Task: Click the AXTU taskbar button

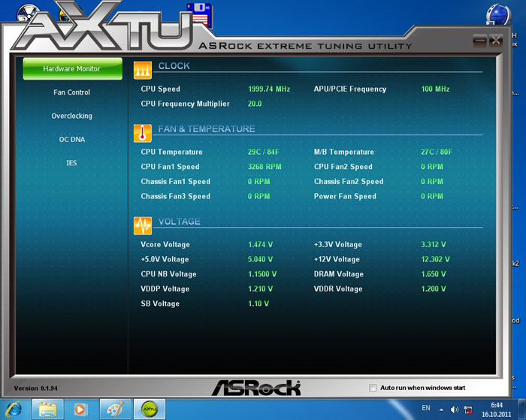Action: pyautogui.click(x=150, y=409)
